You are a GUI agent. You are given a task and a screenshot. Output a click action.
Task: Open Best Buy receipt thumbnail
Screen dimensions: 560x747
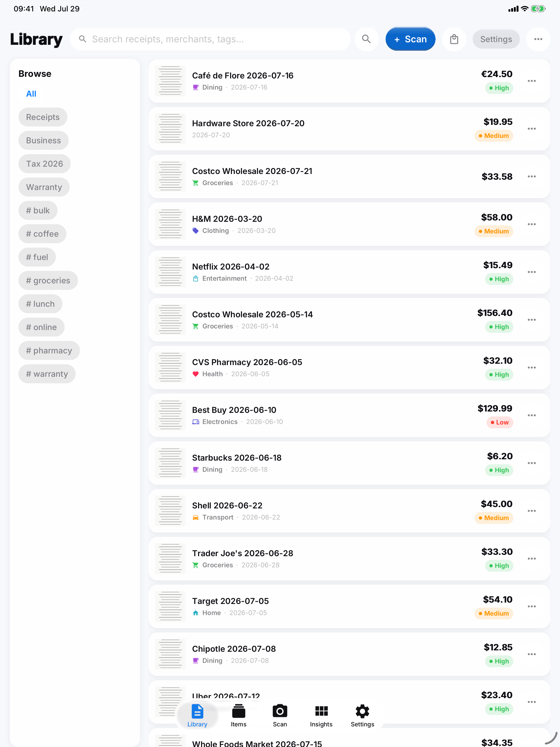(x=170, y=415)
